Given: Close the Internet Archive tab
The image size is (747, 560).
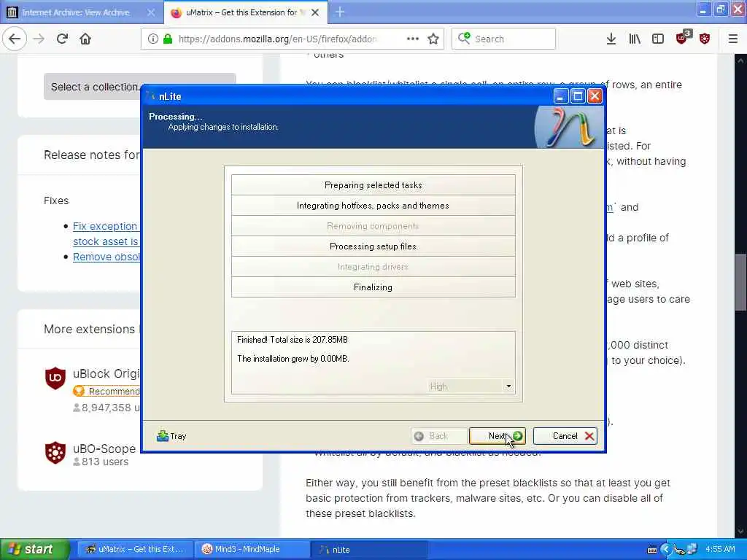Looking at the screenshot, I should [151, 12].
